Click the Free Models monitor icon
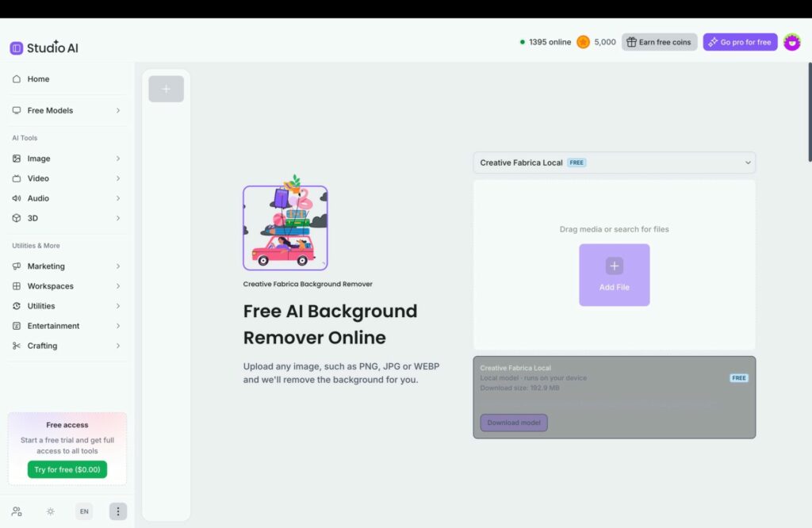Image resolution: width=812 pixels, height=528 pixels. coord(17,110)
